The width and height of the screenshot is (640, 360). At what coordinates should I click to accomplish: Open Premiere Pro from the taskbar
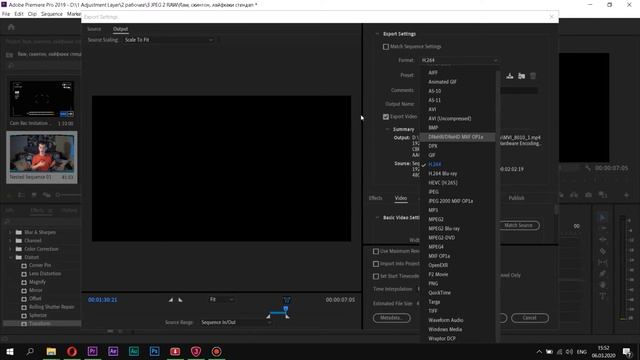pyautogui.click(x=93, y=351)
